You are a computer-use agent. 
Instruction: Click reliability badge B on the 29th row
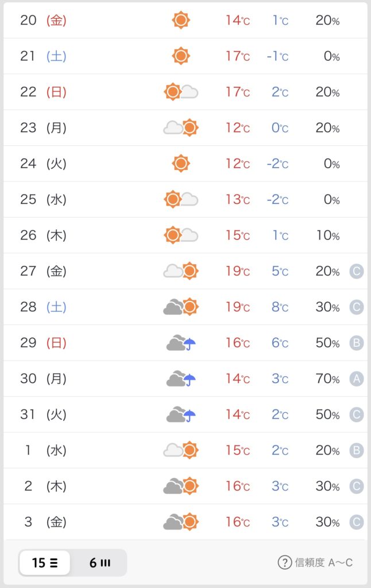click(x=357, y=343)
